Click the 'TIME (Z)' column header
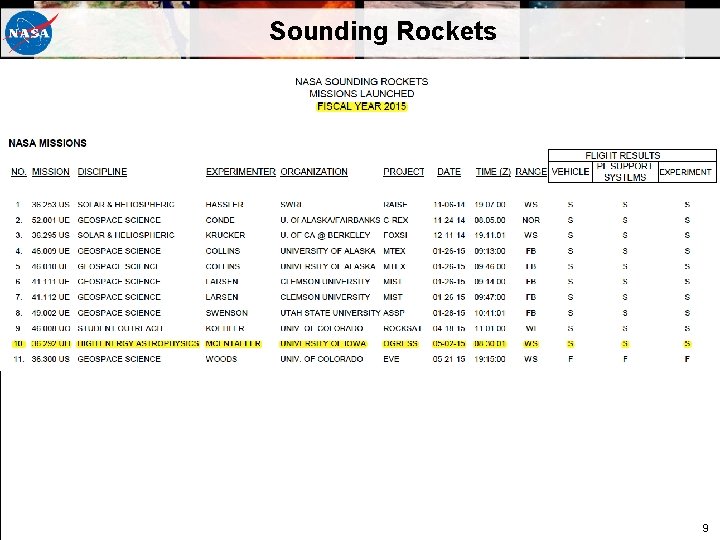Image resolution: width=720 pixels, height=540 pixels. coord(493,172)
